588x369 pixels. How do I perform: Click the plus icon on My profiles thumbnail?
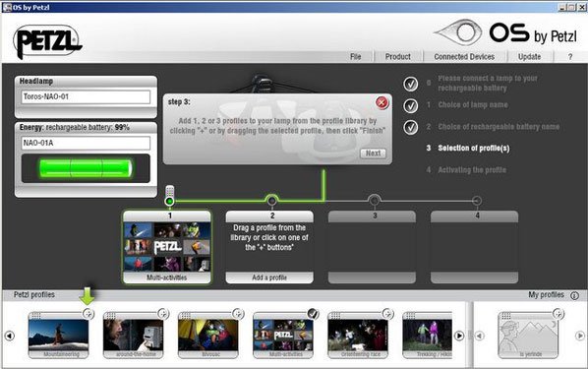[558, 314]
